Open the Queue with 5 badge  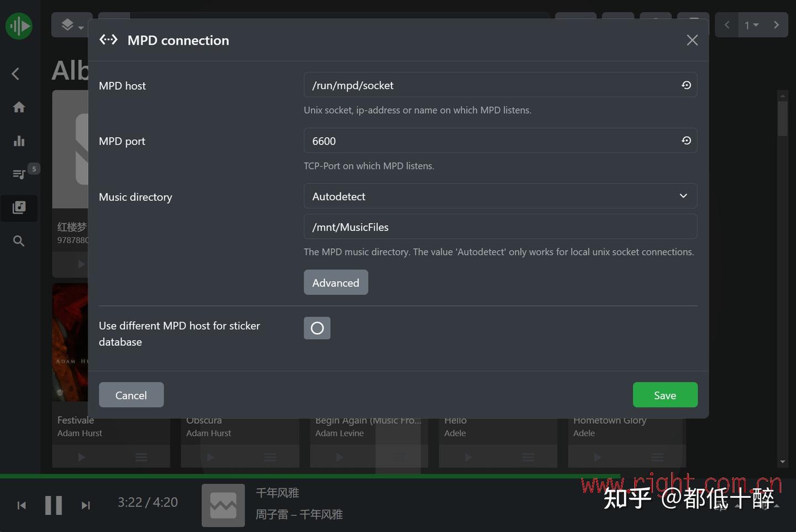point(19,175)
